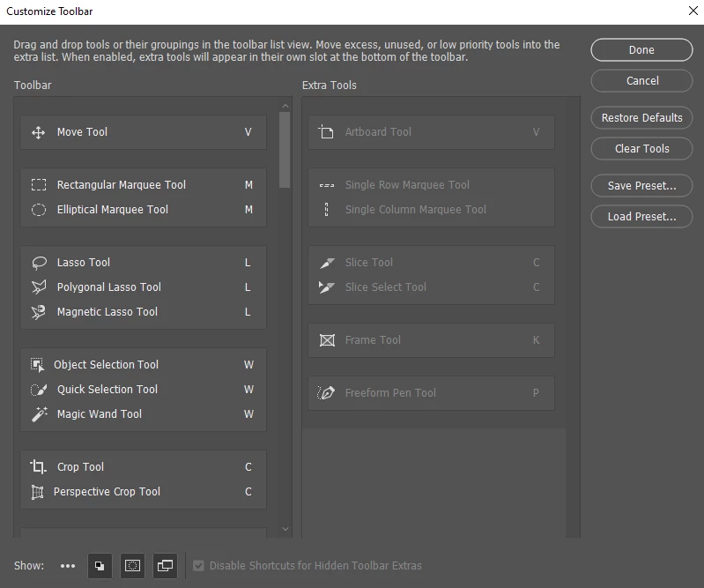Select the 'Perspective Crop Tool' label
Screen dimensions: 704x588
[107, 492]
